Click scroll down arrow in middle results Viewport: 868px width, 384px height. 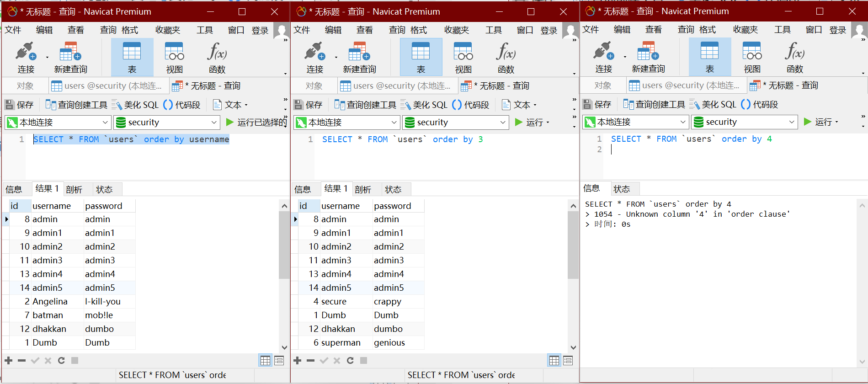pyautogui.click(x=573, y=347)
